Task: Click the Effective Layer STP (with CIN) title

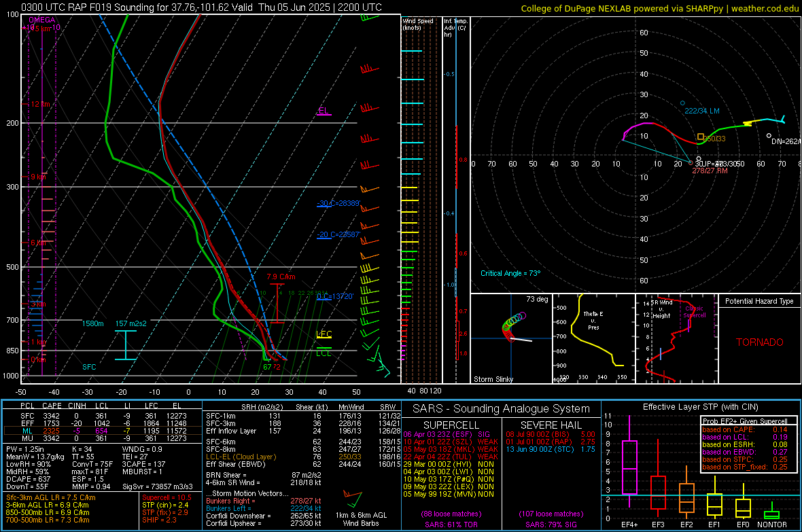Action: click(700, 407)
